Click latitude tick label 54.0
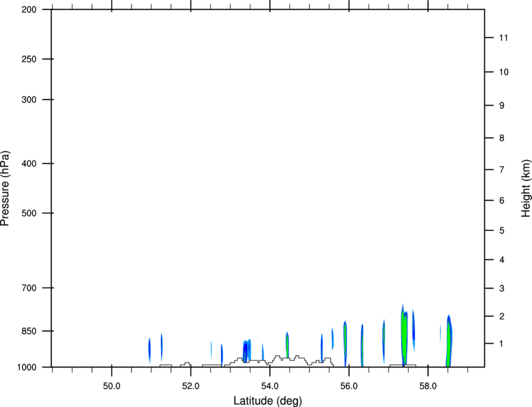The height and width of the screenshot is (407, 532). [x=270, y=386]
